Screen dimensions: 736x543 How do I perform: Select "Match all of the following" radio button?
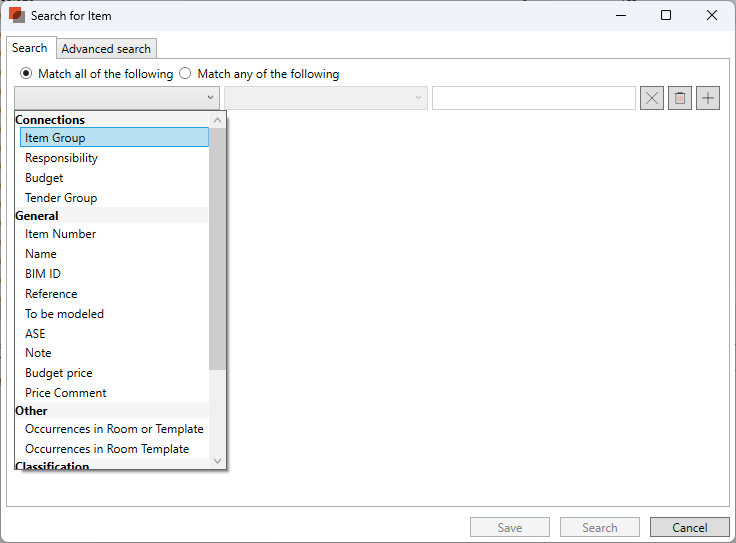(x=26, y=74)
